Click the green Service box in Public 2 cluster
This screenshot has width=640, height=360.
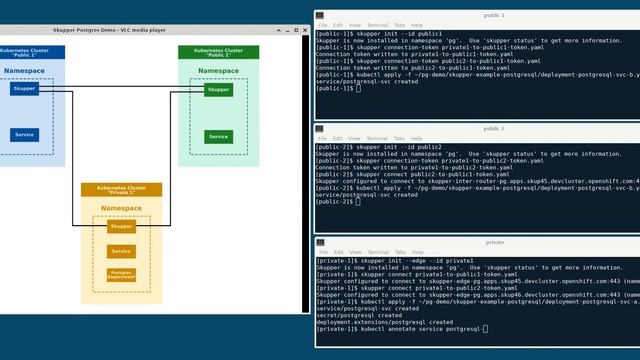[218, 137]
